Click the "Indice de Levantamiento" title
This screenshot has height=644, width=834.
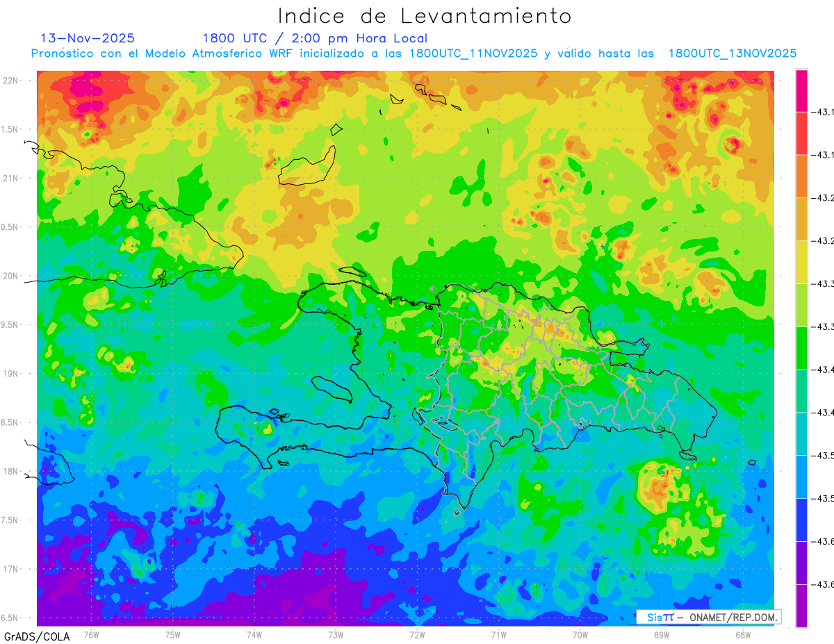tap(425, 16)
